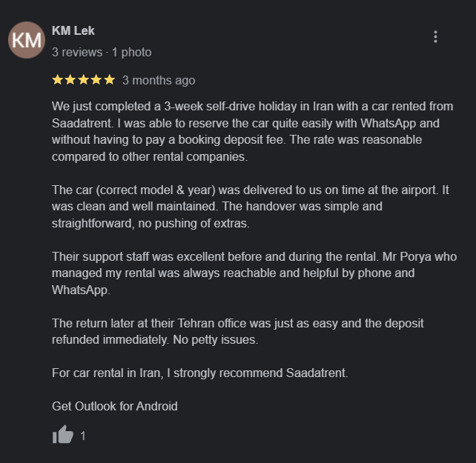This screenshot has height=463, width=476.
Task: Click paragraph starting 'The car (correct model'
Action: click(x=251, y=207)
